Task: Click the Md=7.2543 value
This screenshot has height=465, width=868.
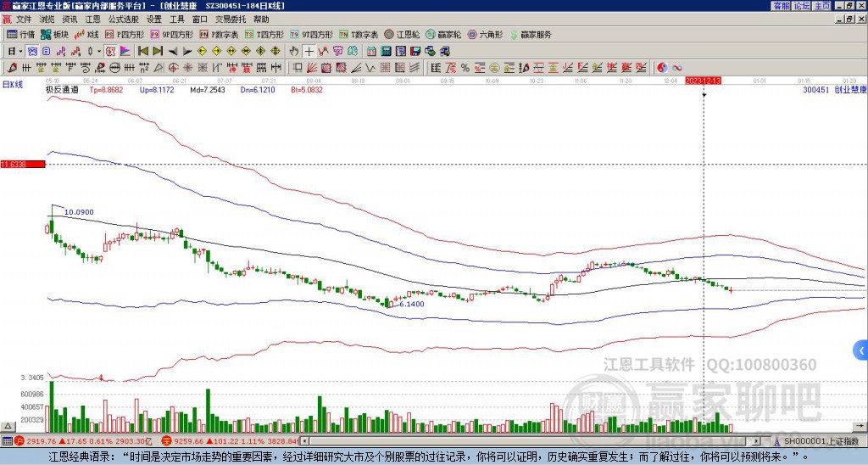Action: tap(208, 89)
